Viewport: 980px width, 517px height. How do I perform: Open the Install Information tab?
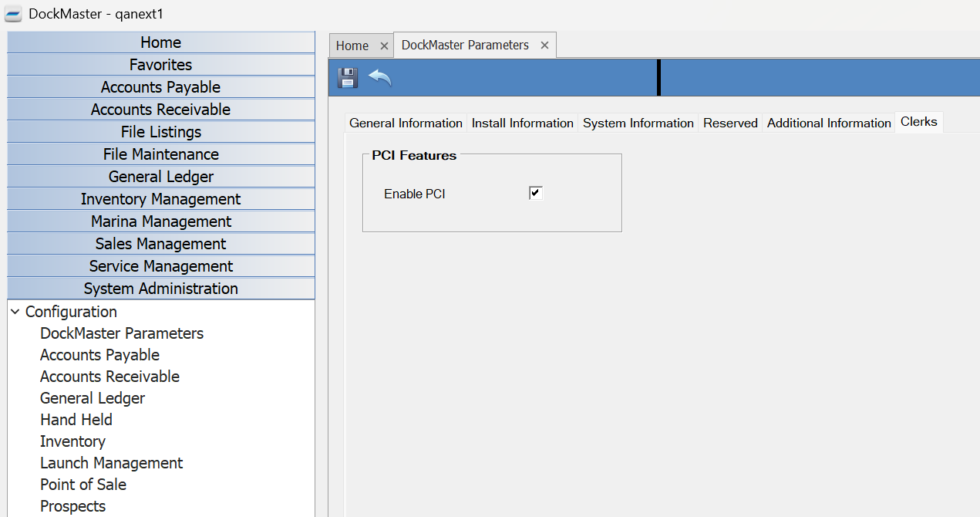523,123
